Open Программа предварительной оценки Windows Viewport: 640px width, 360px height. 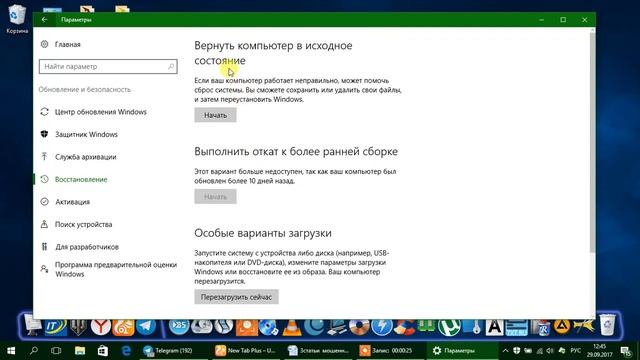109,269
